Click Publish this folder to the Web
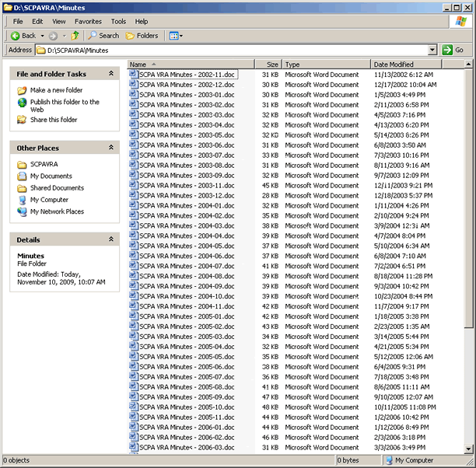This screenshot has height=468, width=476. (65, 106)
